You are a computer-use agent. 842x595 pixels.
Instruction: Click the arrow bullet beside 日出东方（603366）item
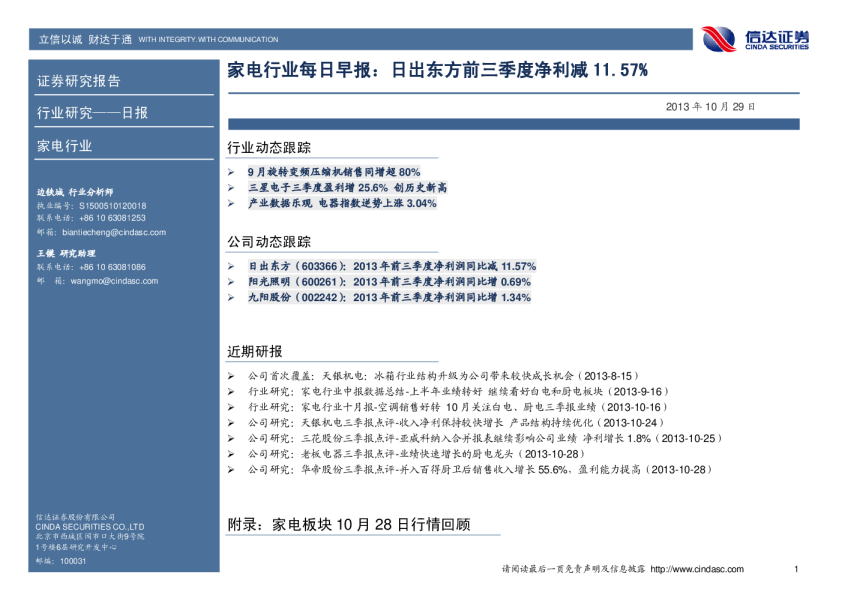coord(232,267)
